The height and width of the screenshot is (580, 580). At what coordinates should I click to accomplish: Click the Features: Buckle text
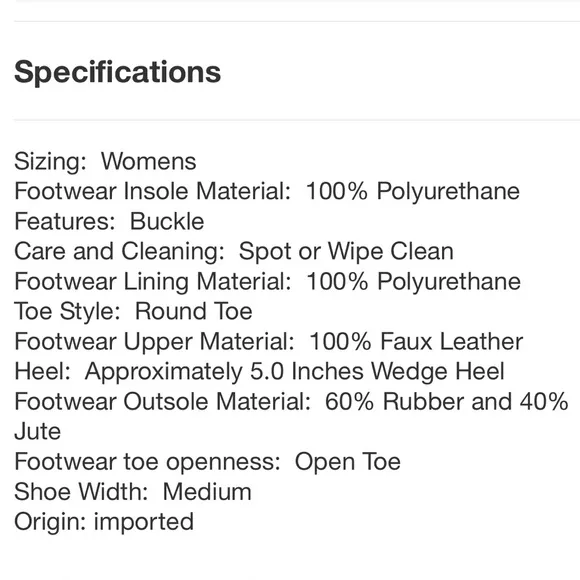coord(109,222)
